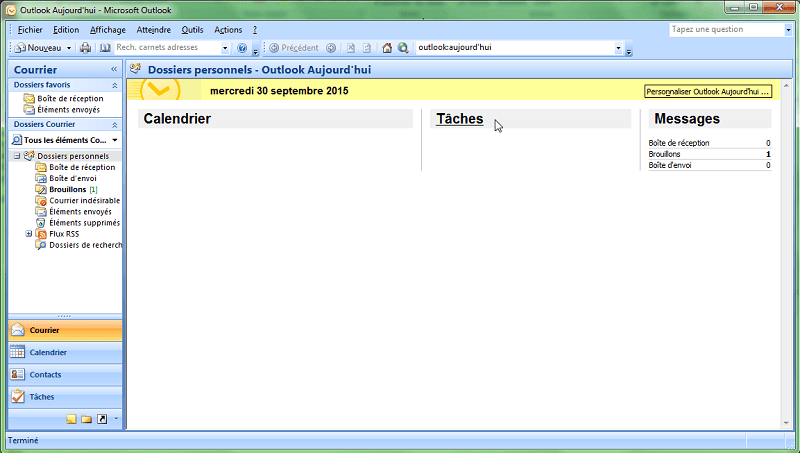The height and width of the screenshot is (453, 800).
Task: Open the configure buttons arrow at pane bottom
Action: pos(116,419)
